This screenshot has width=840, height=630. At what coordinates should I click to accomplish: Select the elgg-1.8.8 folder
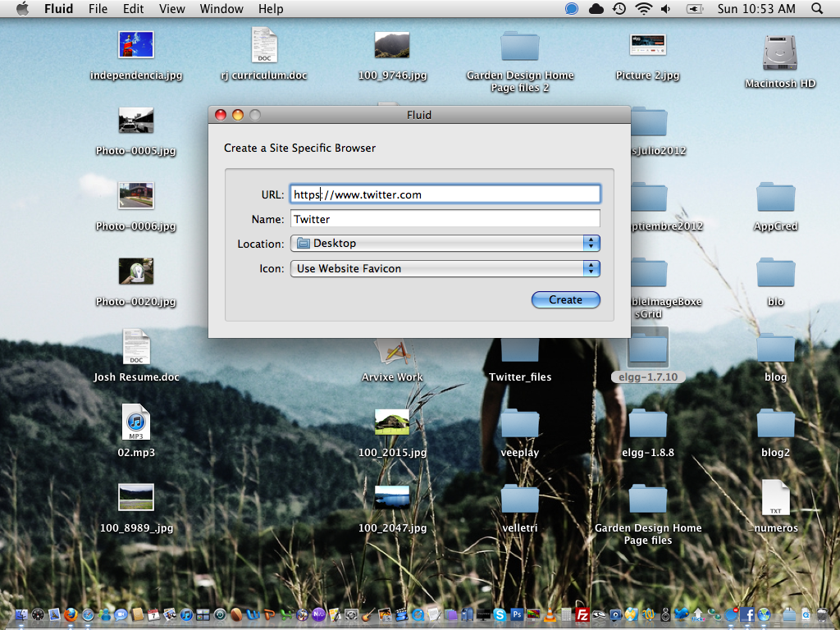pyautogui.click(x=648, y=424)
